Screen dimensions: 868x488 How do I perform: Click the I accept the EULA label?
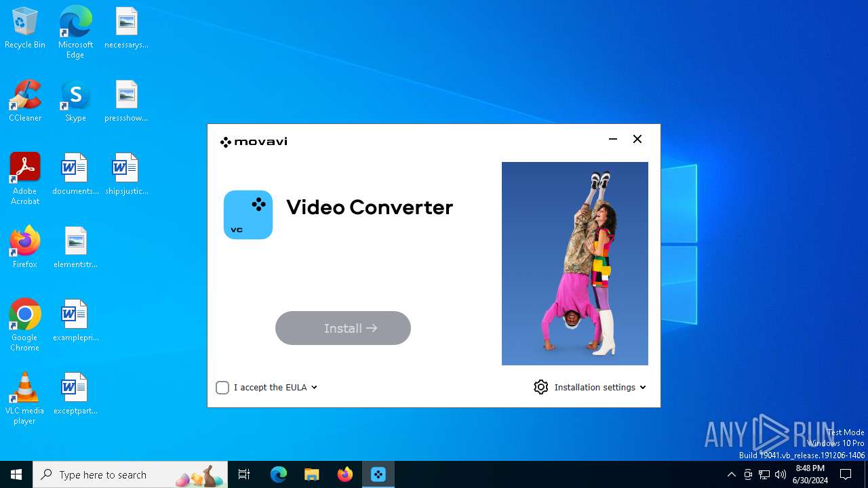click(271, 388)
